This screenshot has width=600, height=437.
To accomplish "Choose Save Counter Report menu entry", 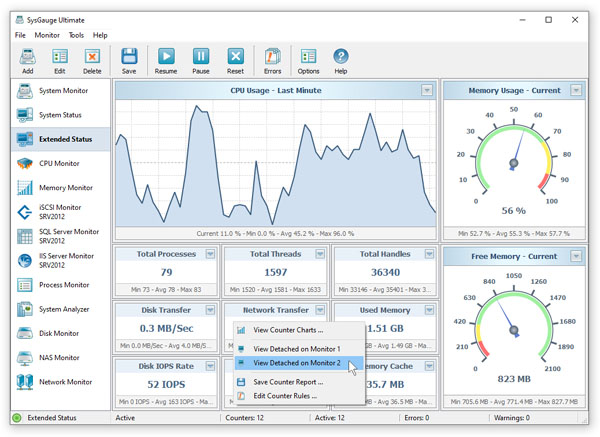I will 299,382.
